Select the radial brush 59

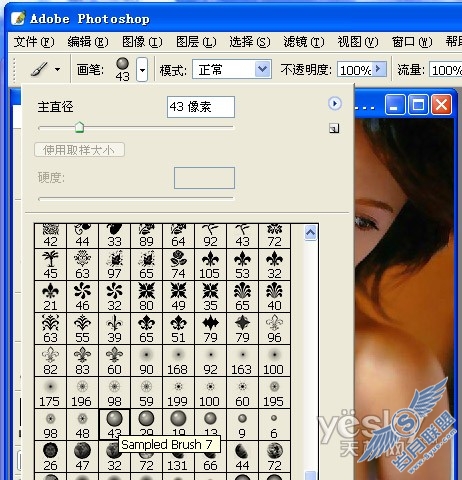tap(146, 393)
